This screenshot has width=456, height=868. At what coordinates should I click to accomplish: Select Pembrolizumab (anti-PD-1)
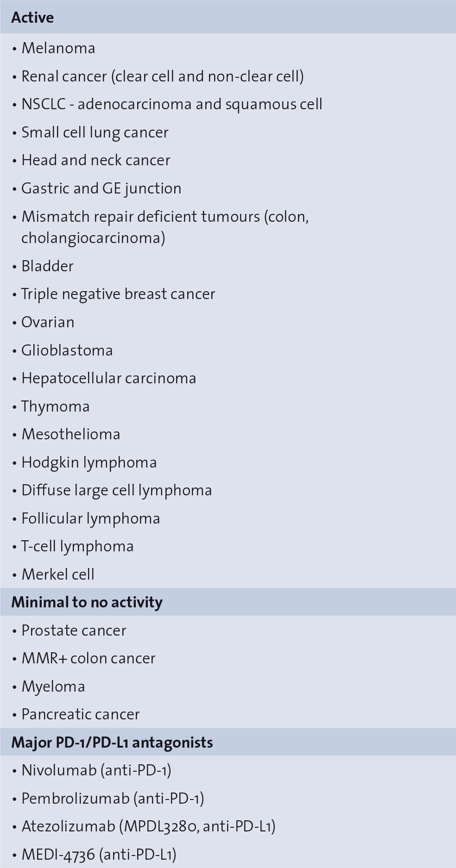click(x=113, y=799)
